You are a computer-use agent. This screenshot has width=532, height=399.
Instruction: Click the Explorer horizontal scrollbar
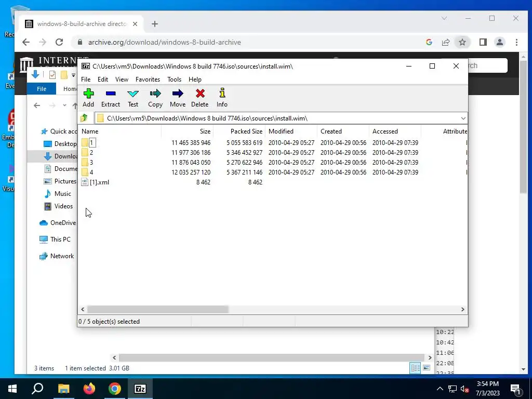(271, 357)
